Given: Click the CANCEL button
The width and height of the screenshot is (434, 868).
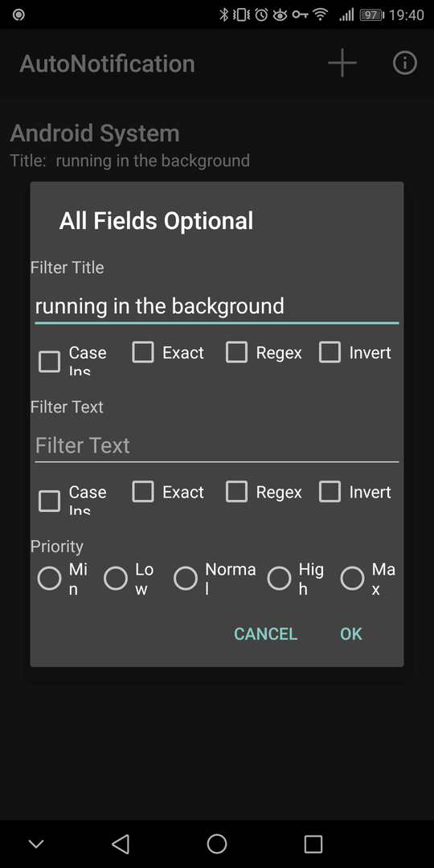Looking at the screenshot, I should pos(266,634).
